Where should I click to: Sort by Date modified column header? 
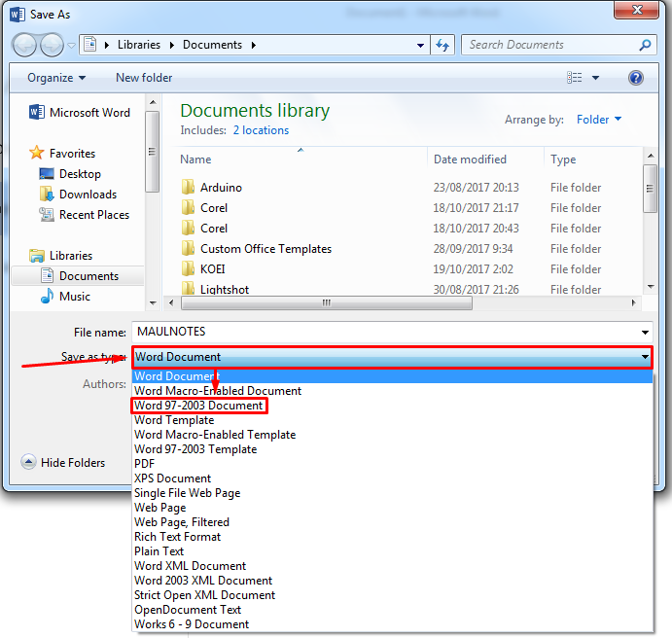click(470, 159)
